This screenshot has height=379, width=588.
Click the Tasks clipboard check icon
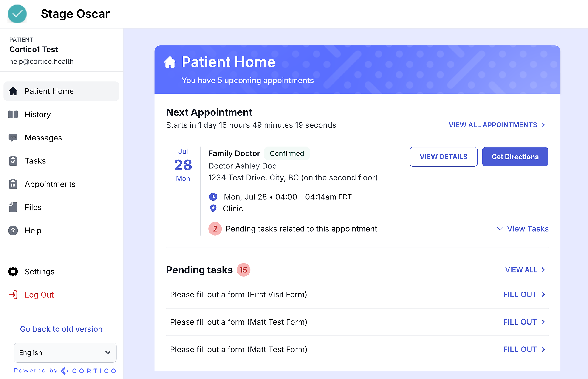pyautogui.click(x=13, y=161)
